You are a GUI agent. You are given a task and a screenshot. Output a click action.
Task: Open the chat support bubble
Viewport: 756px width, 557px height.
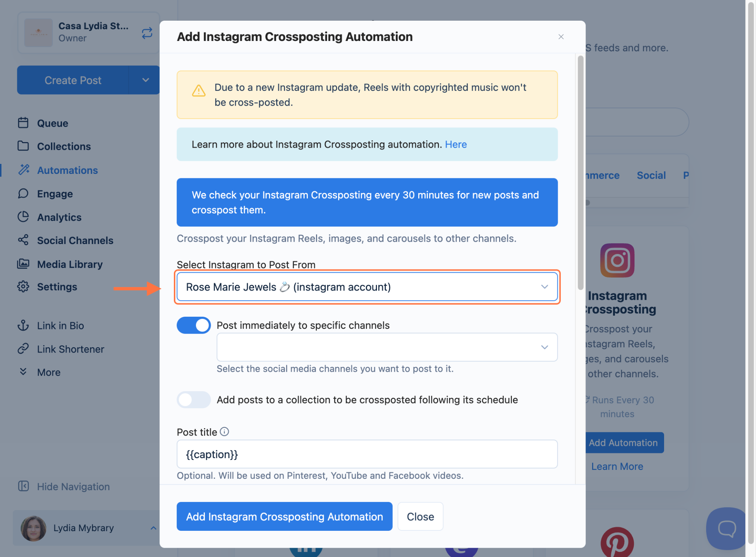pos(726,528)
